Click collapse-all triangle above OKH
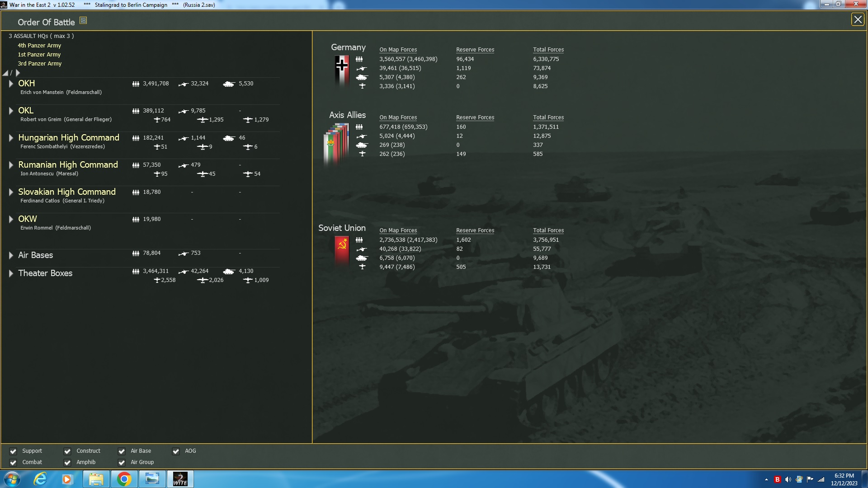This screenshot has width=868, height=488. tap(5, 73)
